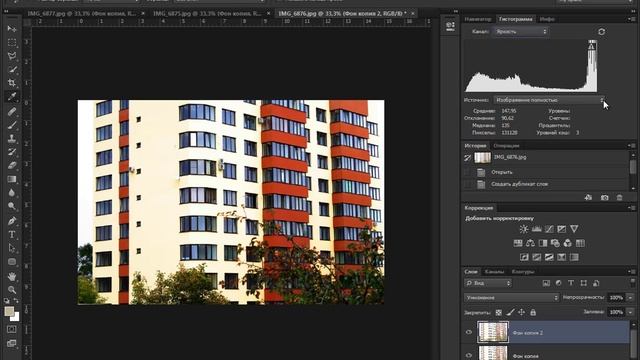Select the Gradient tool
This screenshot has height=360, width=640.
point(12,179)
